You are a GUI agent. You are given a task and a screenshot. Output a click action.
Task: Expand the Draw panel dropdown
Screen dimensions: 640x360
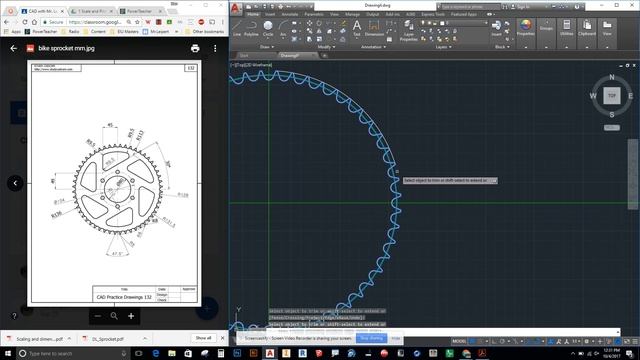pos(267,47)
